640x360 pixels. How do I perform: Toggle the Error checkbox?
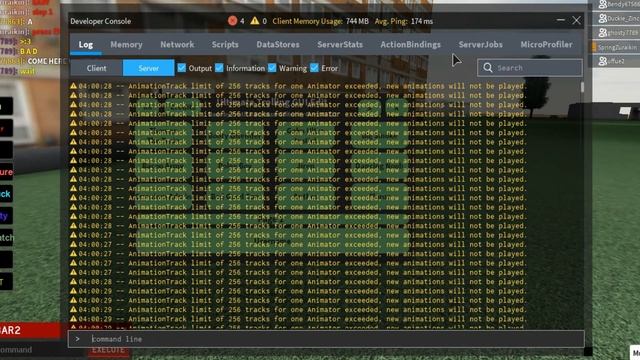pyautogui.click(x=314, y=68)
